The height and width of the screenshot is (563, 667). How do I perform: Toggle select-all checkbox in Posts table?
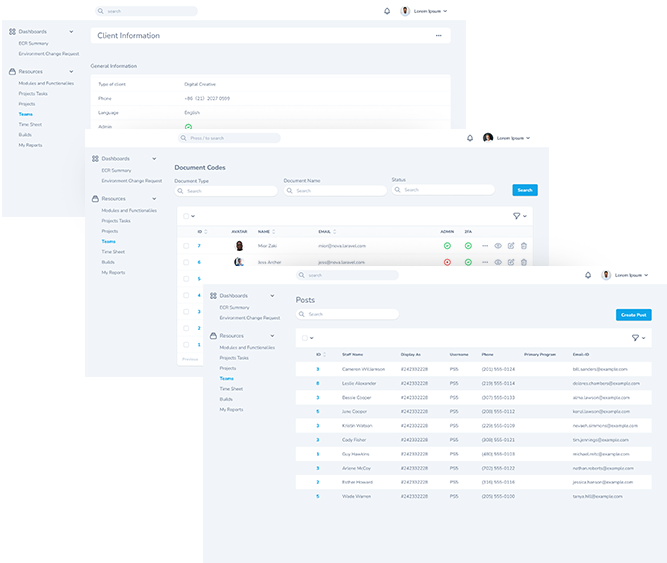point(305,339)
